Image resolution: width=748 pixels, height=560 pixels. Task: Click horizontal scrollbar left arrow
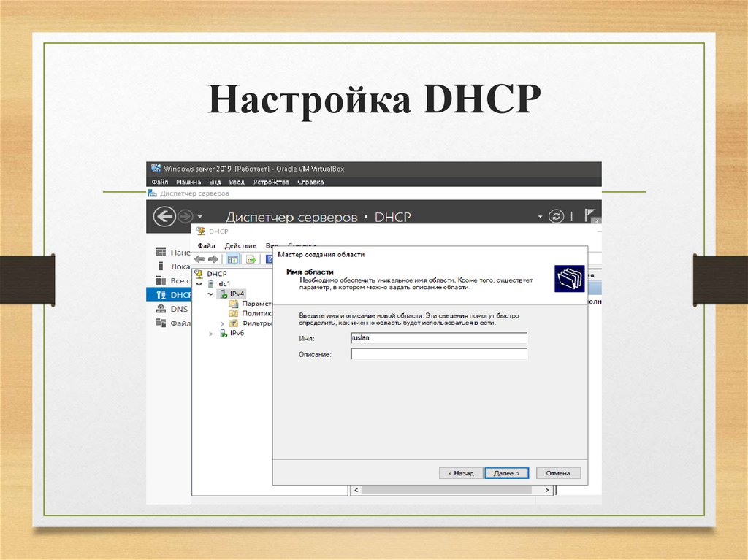point(356,490)
